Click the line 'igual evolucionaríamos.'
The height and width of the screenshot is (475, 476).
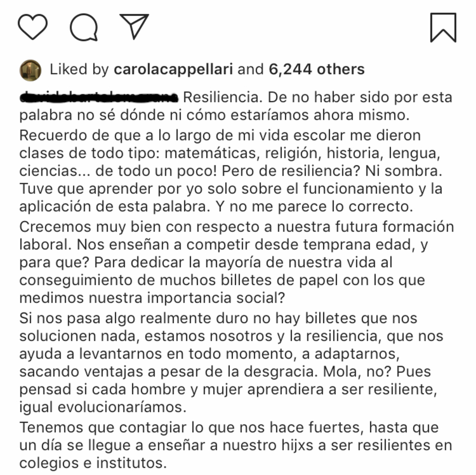click(103, 407)
